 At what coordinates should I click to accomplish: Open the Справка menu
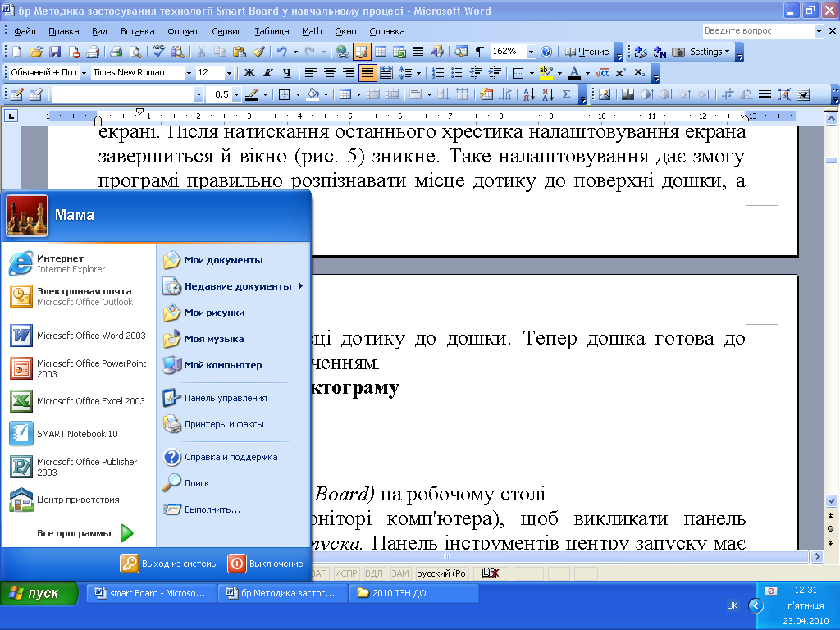[x=387, y=31]
